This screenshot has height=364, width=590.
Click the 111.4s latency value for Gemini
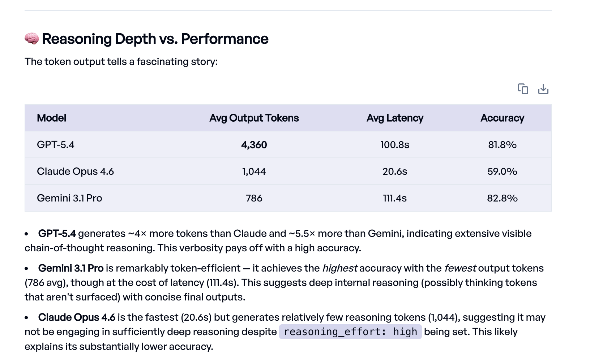pos(394,198)
